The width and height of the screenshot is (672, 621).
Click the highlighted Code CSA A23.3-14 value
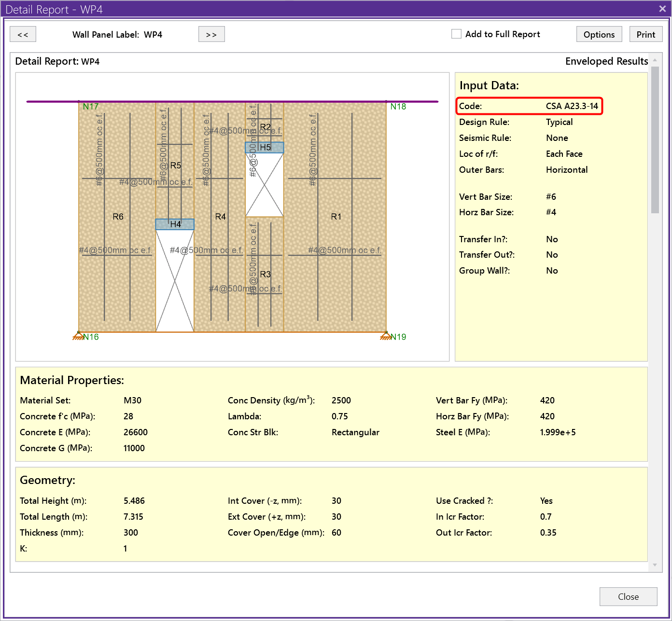point(572,106)
